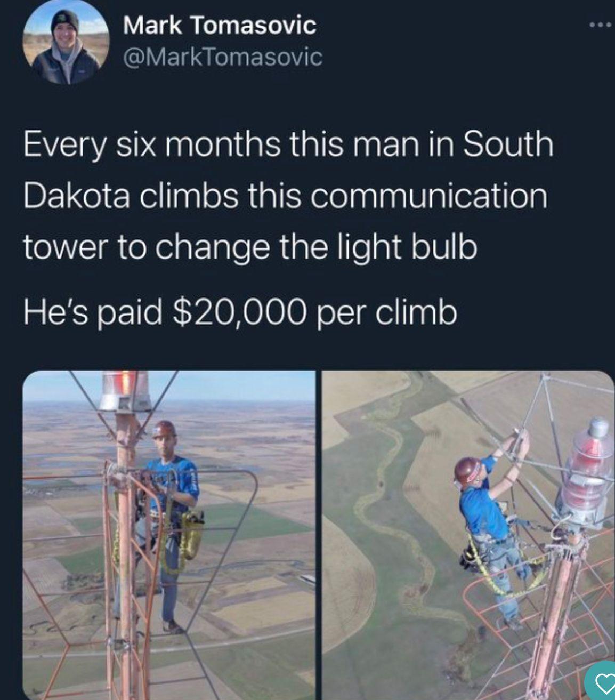Click the climber's helmet in the right photo
The image size is (615, 700).
click(468, 473)
